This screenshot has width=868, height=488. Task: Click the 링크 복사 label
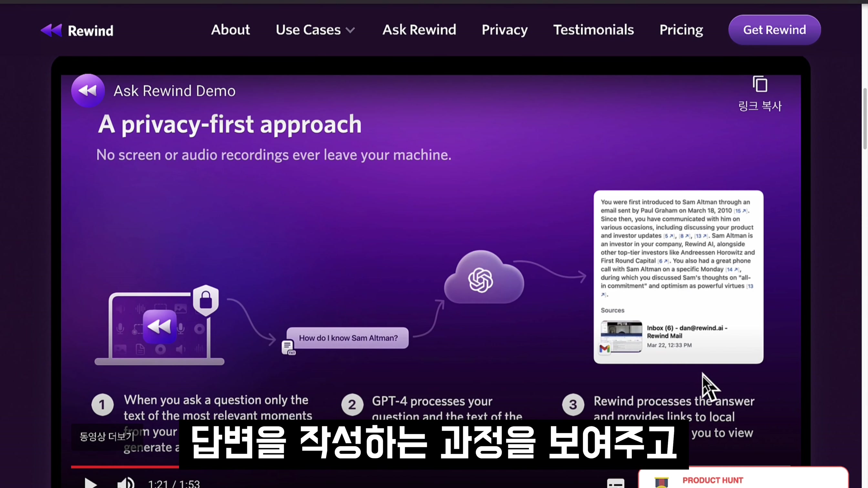tap(760, 106)
